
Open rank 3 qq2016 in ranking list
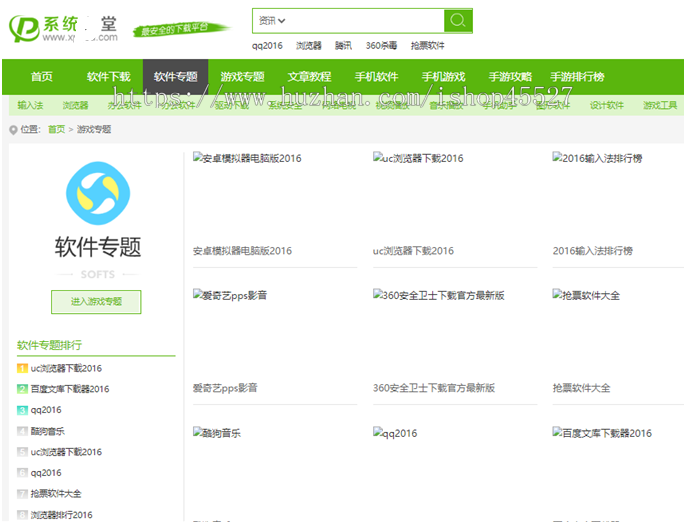coord(46,410)
